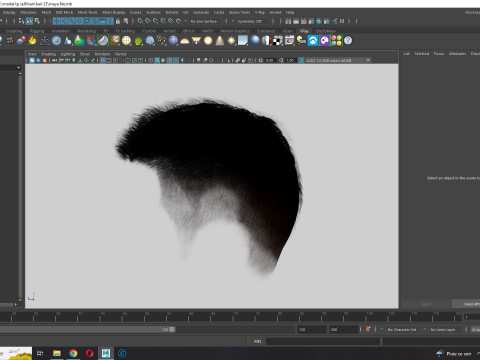Create a V-Ray sun from shelf
480x360 pixels.
tap(231, 41)
